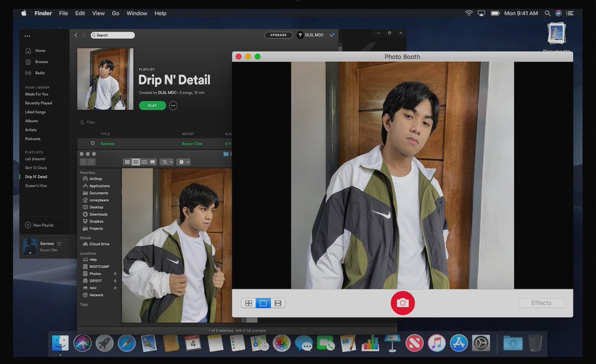Click the Spotify Search field
The image size is (596, 364).
tap(113, 35)
